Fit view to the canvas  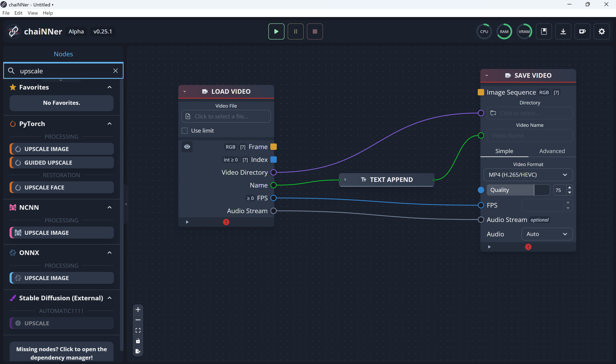click(138, 330)
